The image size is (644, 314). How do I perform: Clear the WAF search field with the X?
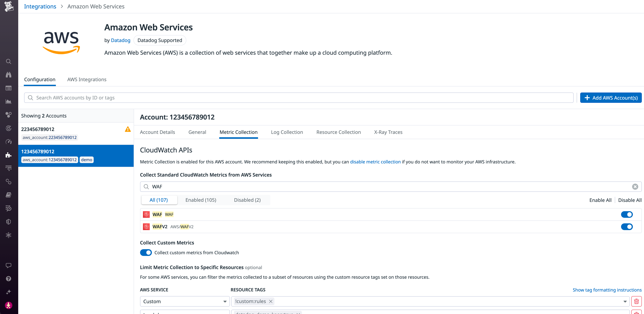click(635, 187)
